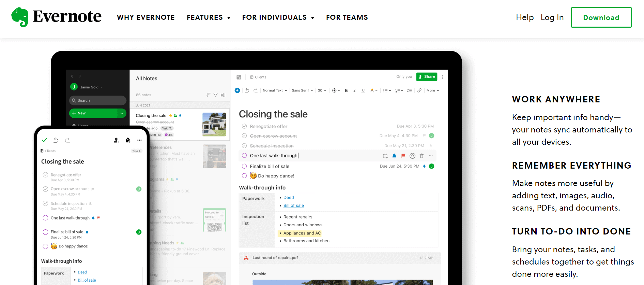Open the Jamie Gold account menu
The height and width of the screenshot is (285, 644).
pyautogui.click(x=86, y=87)
